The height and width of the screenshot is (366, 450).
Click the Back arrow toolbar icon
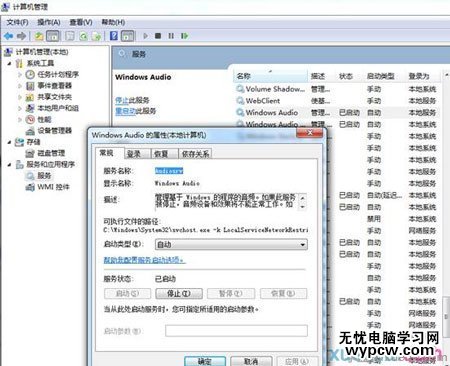[8, 36]
